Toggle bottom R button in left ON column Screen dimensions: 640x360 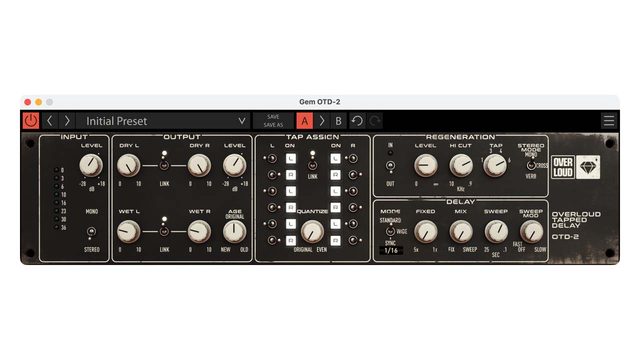(291, 240)
